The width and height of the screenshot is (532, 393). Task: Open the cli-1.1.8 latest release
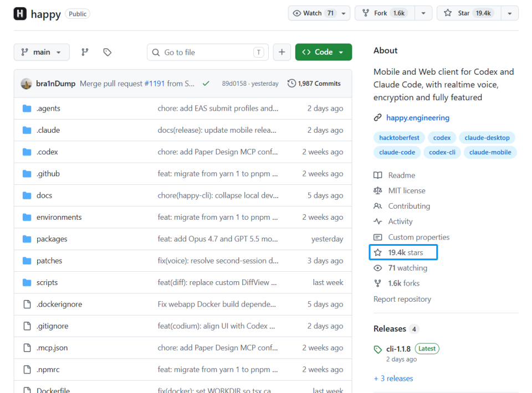[x=398, y=349]
